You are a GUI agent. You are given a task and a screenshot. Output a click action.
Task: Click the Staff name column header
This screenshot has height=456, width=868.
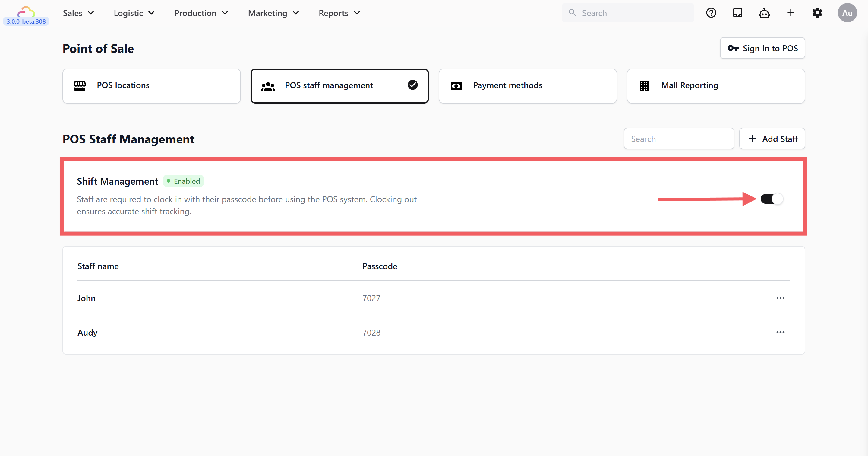click(x=98, y=266)
